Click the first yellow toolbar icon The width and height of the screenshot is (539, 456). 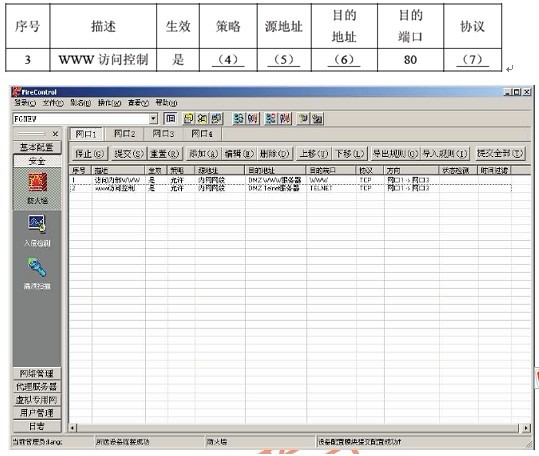[x=188, y=119]
